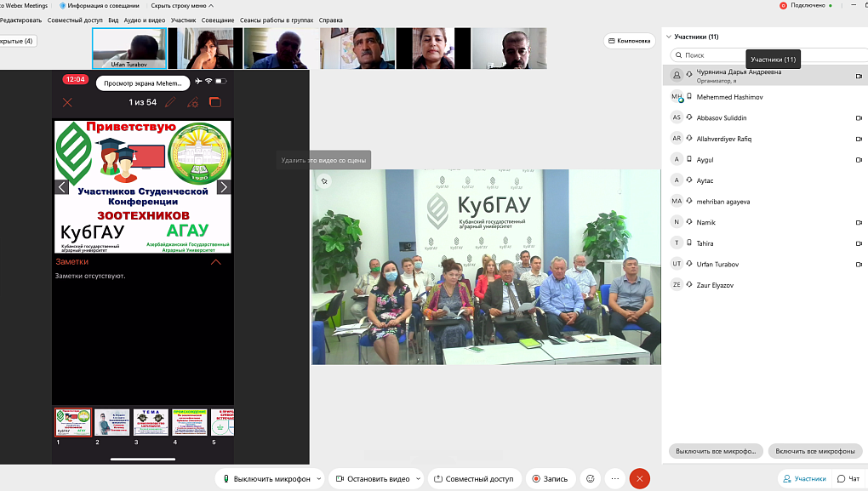Select the pencil annotation tool in shared screen
This screenshot has width=868, height=491.
170,102
